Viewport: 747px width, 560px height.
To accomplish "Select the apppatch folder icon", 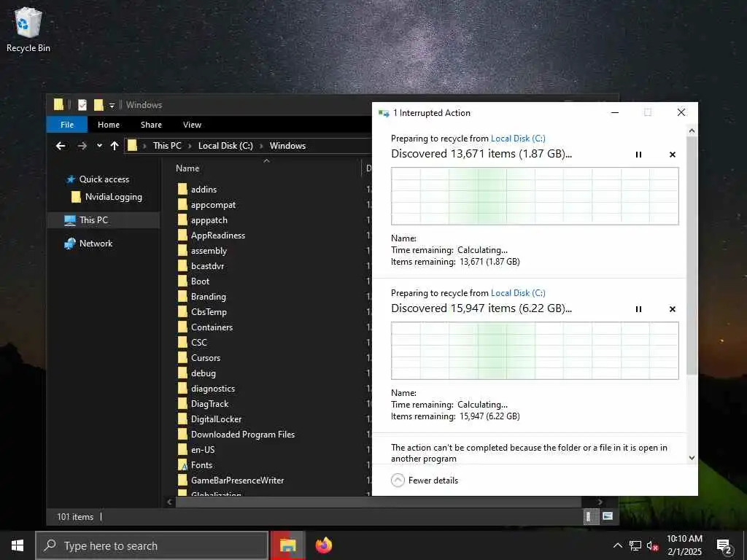I will click(182, 220).
